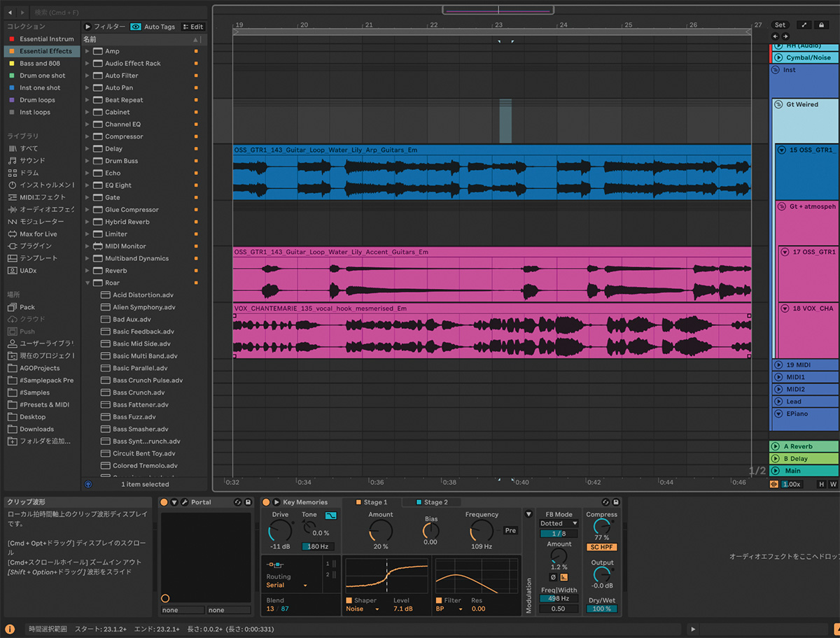Click the Key Memories unfold triangle button
The height and width of the screenshot is (638, 840).
point(276,502)
